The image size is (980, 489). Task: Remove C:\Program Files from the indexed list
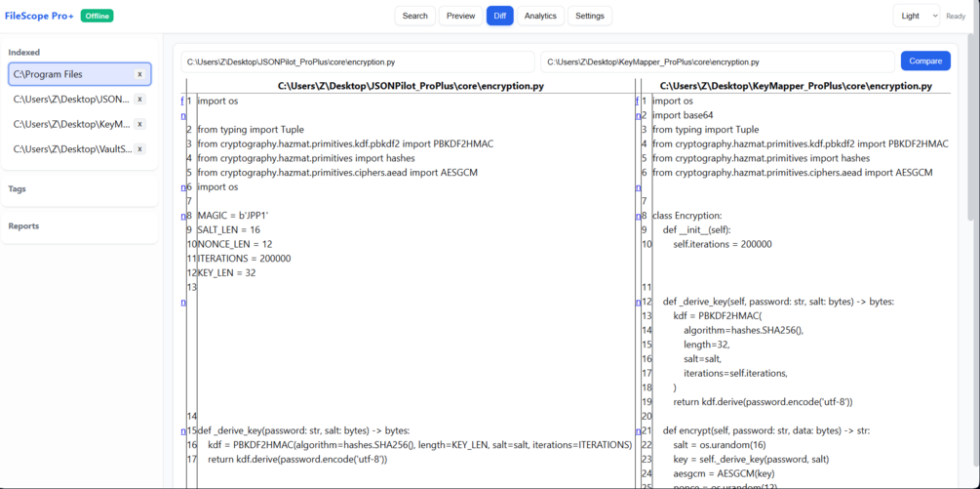point(140,74)
